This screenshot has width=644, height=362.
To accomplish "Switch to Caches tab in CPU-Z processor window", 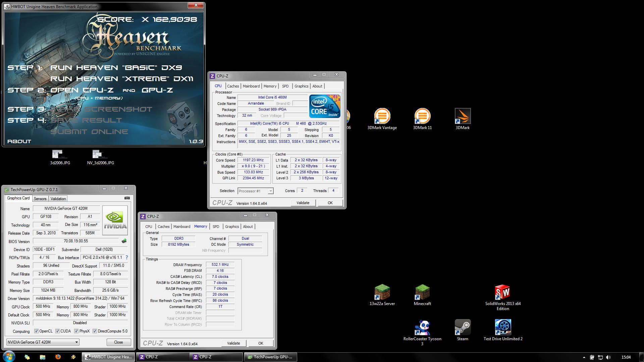I will 233,86.
